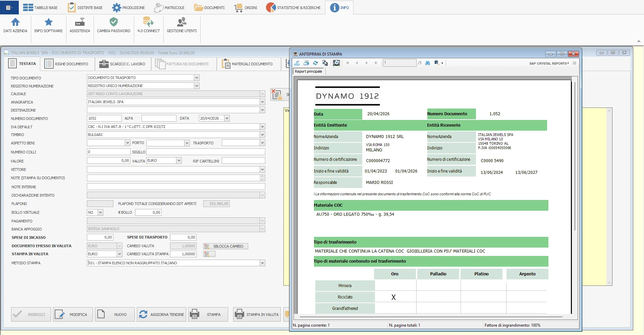Image resolution: width=644 pixels, height=335 pixels.
Task: Click the print report icon in preview toolbar
Action: [x=306, y=63]
